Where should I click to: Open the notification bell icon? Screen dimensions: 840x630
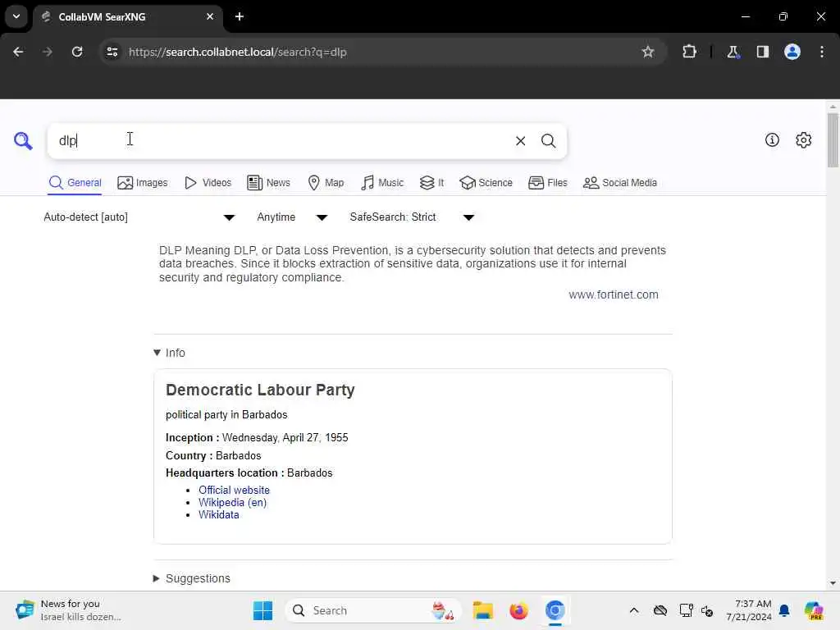pyautogui.click(x=784, y=610)
